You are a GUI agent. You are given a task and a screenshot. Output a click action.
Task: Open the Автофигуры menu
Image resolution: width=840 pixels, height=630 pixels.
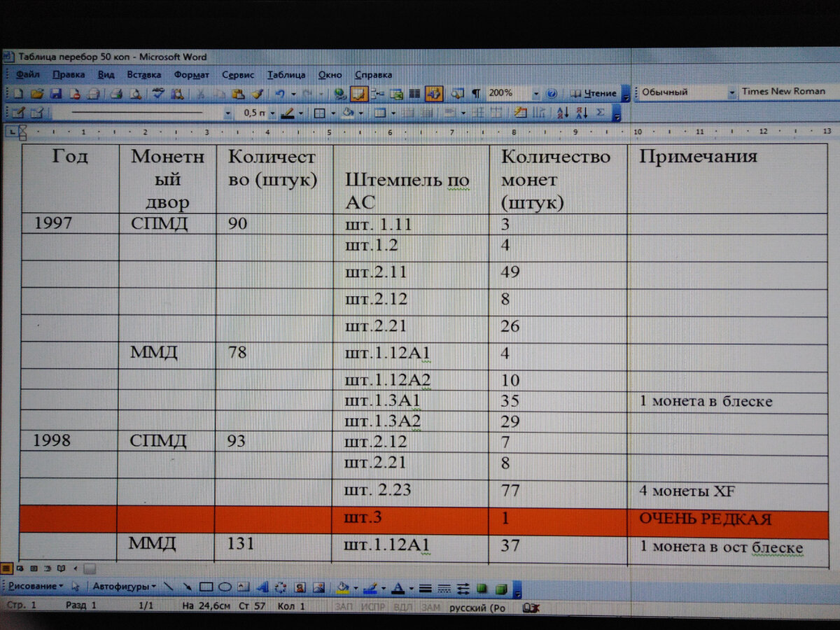pyautogui.click(x=124, y=587)
